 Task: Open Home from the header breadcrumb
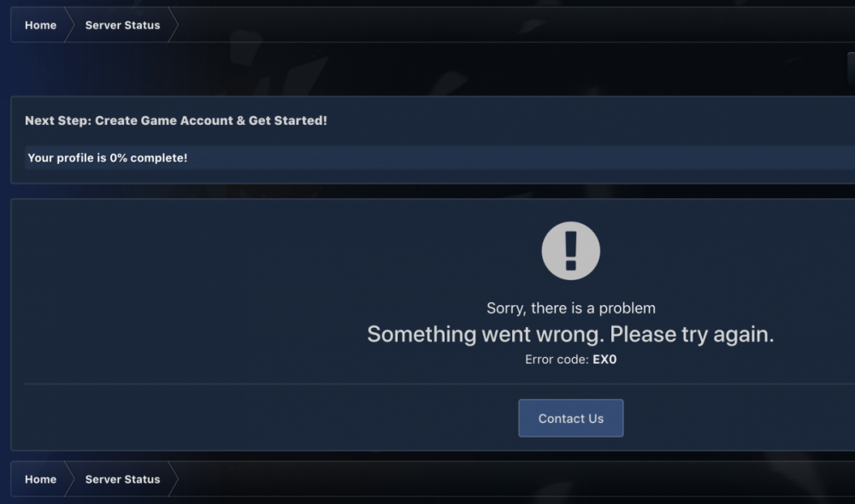tap(40, 25)
